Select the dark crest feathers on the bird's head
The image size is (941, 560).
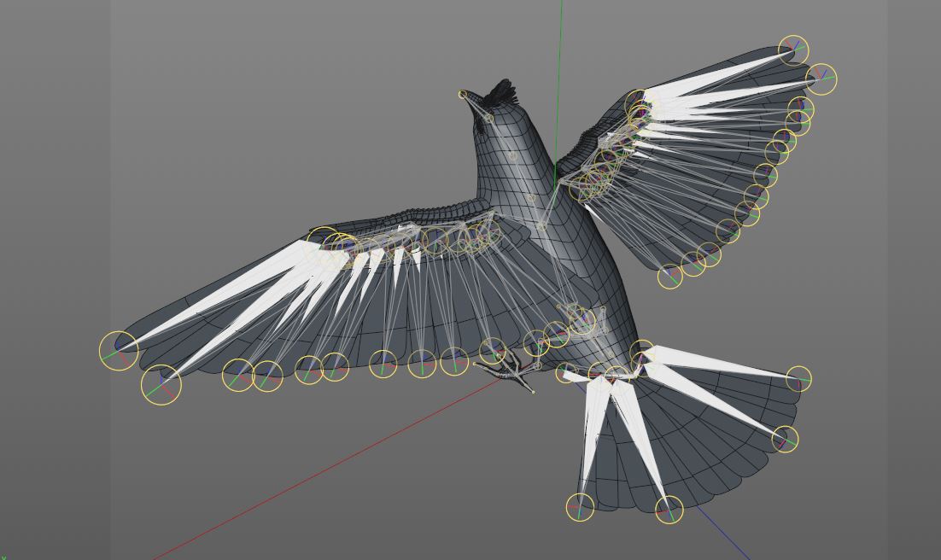pyautogui.click(x=500, y=92)
